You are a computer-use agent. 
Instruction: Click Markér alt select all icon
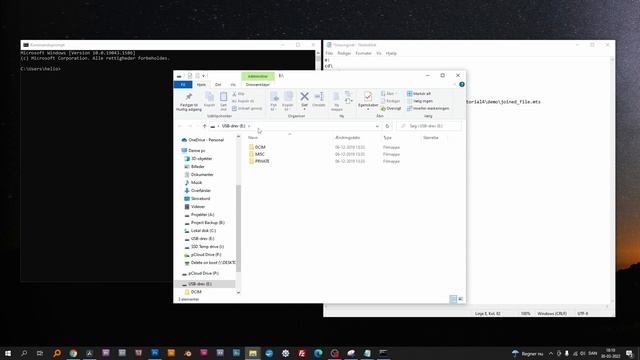tap(409, 94)
